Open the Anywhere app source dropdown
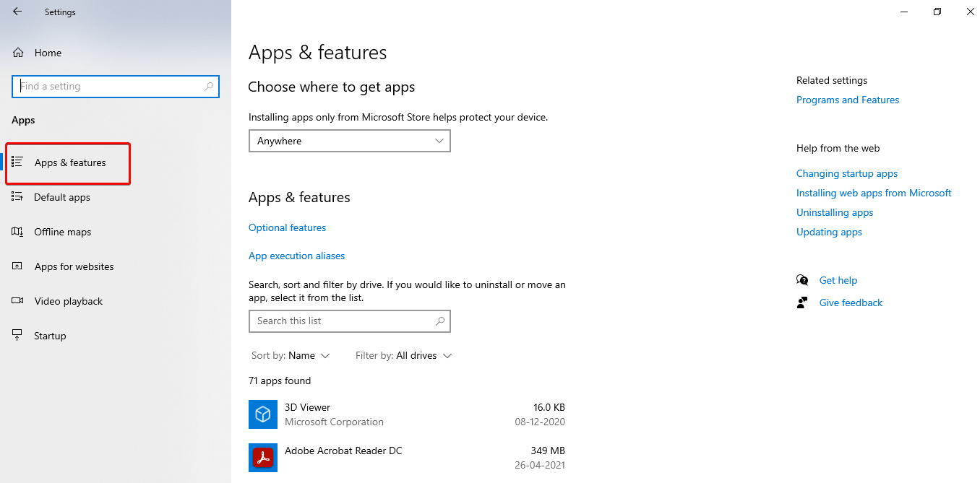980x483 pixels. [x=349, y=141]
